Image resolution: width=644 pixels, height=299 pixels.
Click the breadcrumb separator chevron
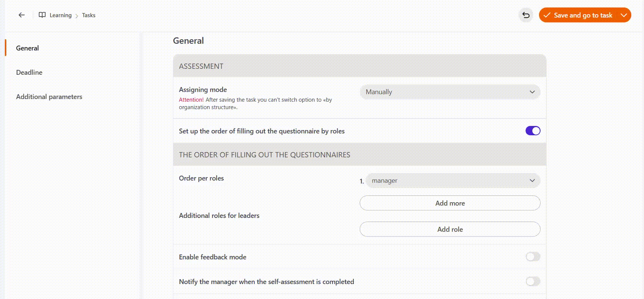[77, 16]
